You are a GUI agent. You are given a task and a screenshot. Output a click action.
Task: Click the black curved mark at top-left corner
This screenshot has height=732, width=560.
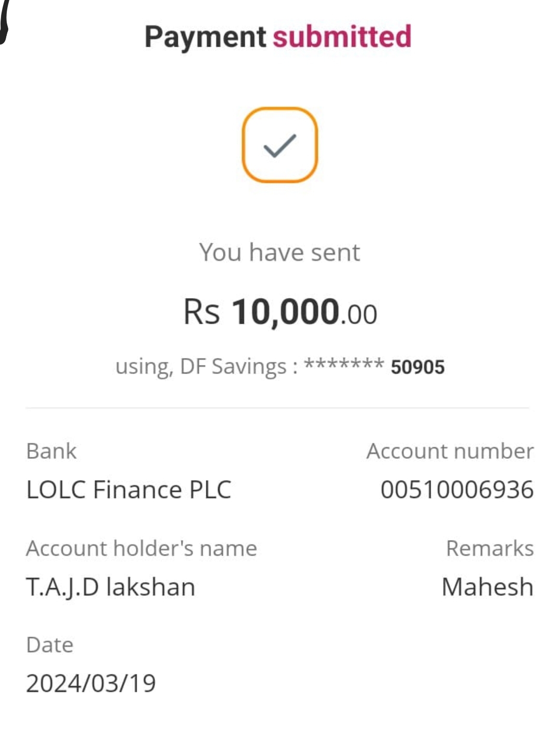coord(4,23)
